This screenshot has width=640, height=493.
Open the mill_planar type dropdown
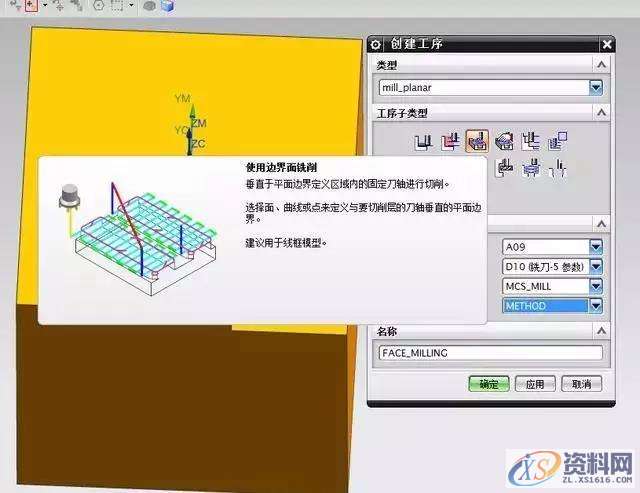(x=596, y=87)
